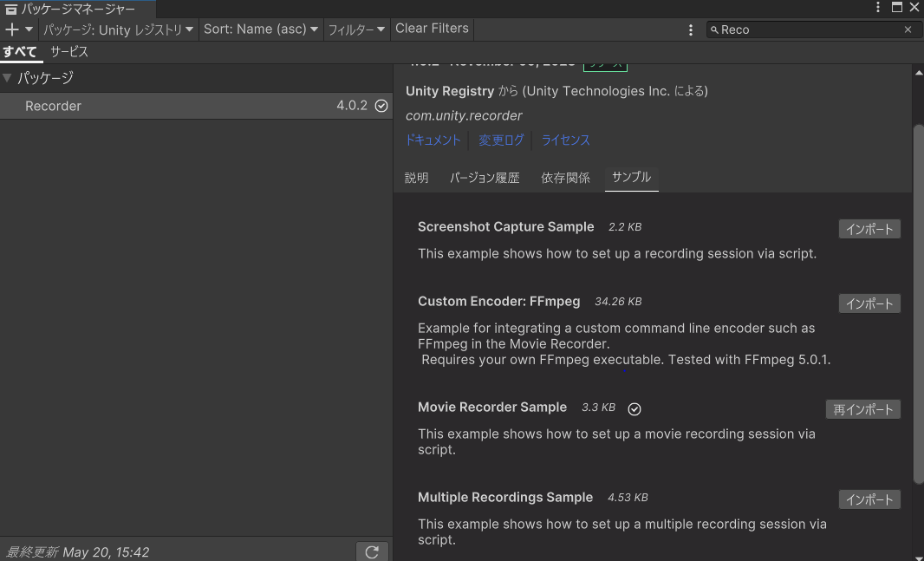
Task: Select the Recorder package in list
Action: pos(173,106)
